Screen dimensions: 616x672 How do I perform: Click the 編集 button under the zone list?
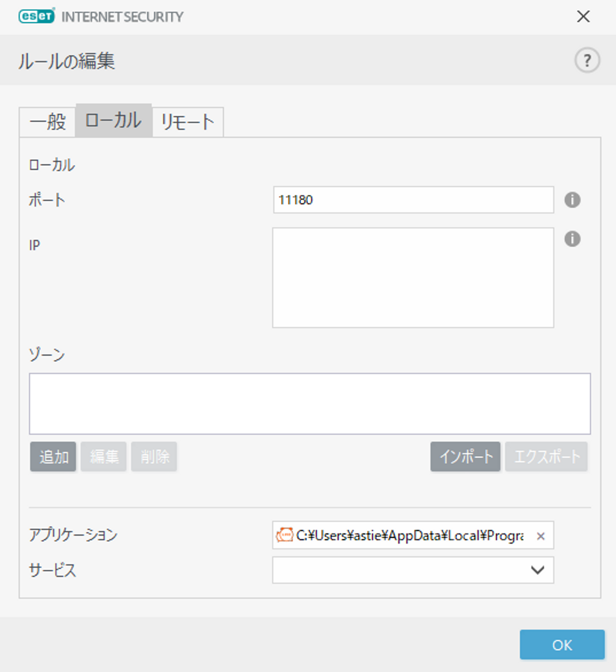(104, 457)
